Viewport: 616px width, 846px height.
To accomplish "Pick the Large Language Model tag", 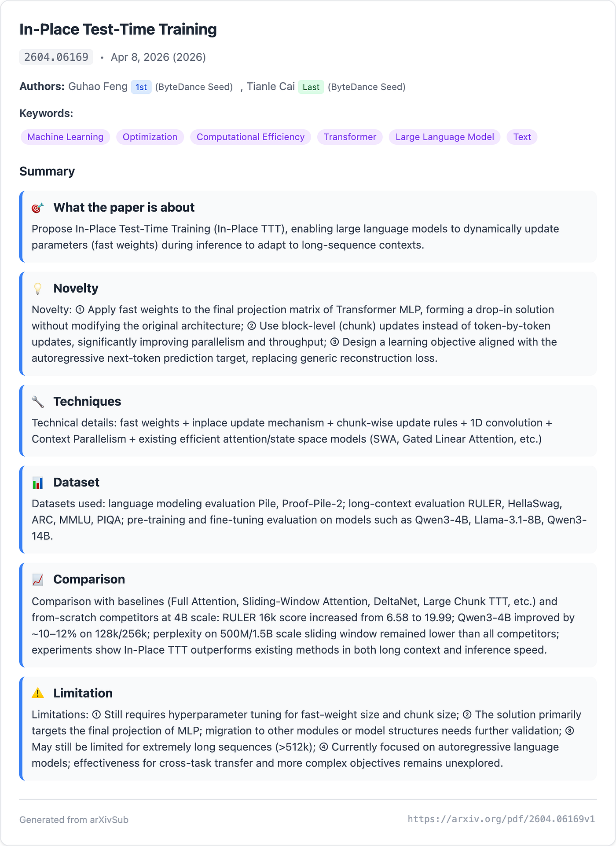I will pos(445,137).
